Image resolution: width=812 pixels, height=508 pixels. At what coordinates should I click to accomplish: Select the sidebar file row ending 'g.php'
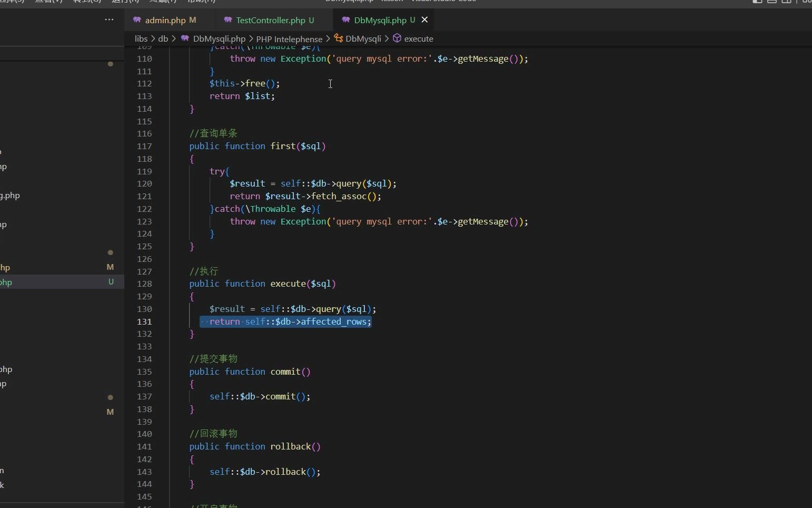point(62,196)
